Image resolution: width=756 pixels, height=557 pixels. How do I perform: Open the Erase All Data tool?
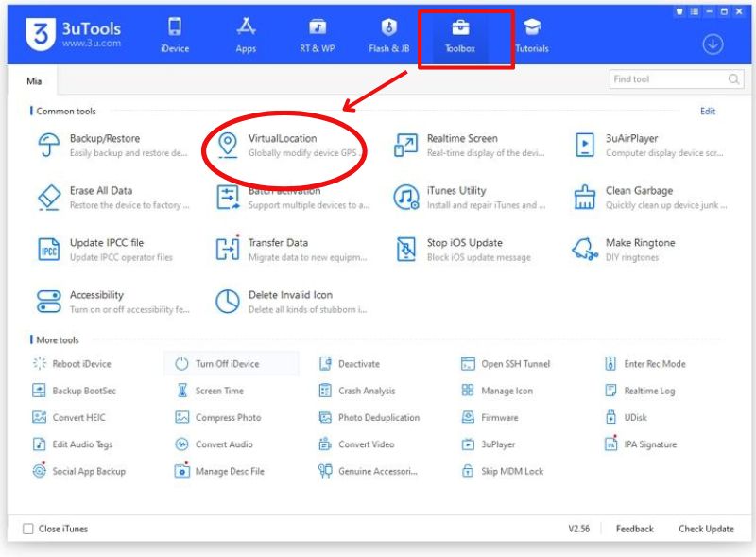coord(112,198)
